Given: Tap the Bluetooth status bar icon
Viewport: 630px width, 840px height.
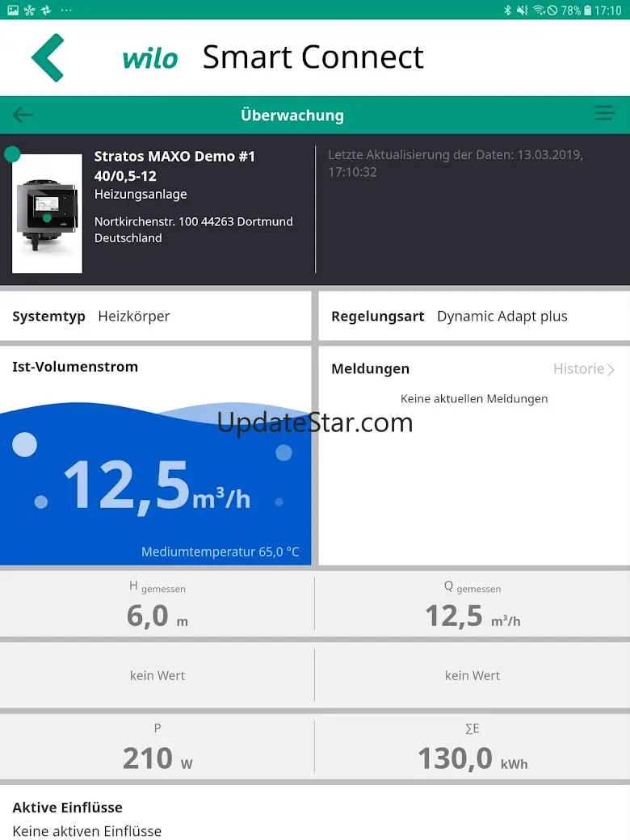Looking at the screenshot, I should point(507,10).
